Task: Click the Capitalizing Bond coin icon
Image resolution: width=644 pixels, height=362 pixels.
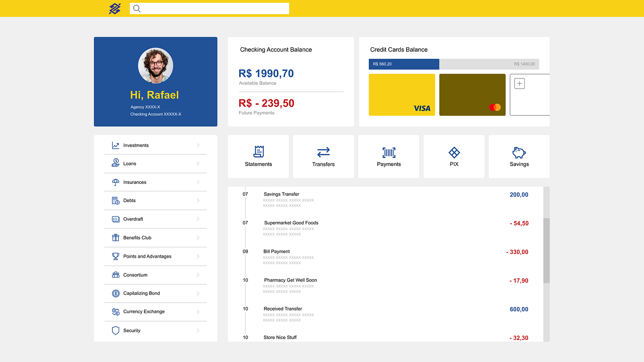Action: coord(115,293)
